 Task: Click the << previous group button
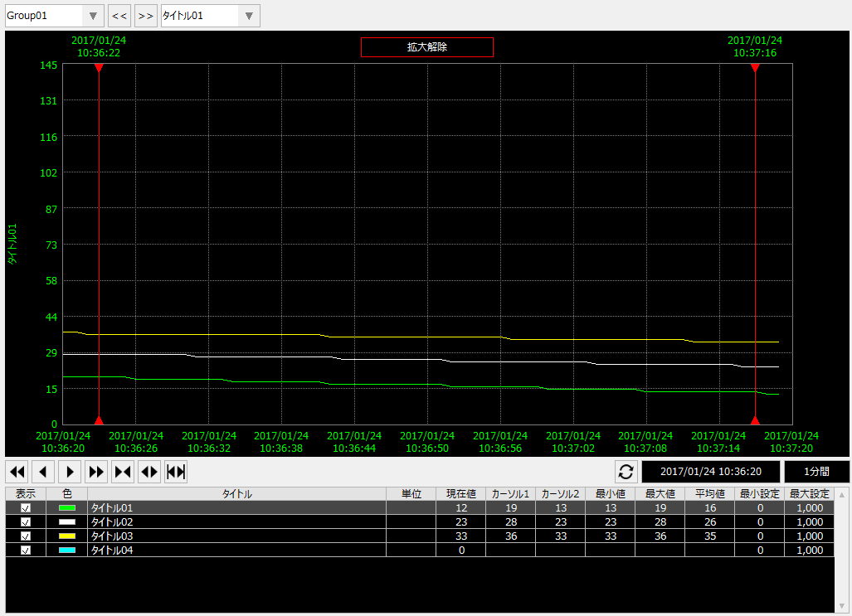(119, 16)
